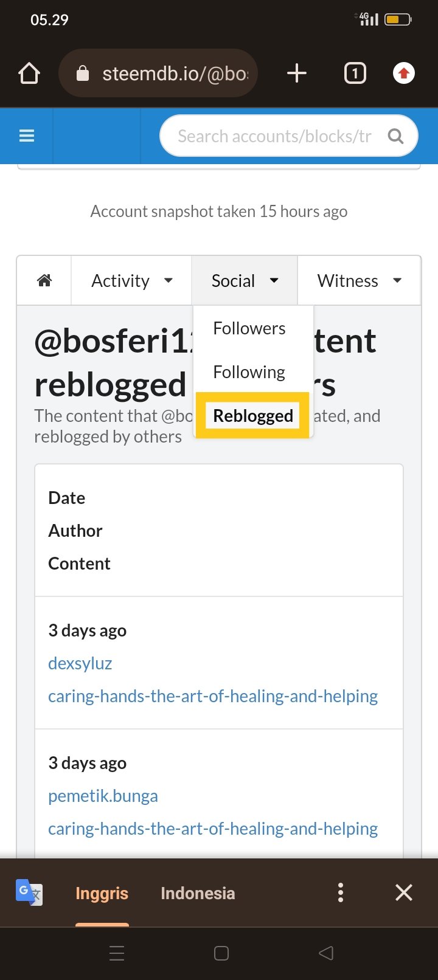Close the translation bar
Image resolution: width=438 pixels, height=980 pixels.
404,892
